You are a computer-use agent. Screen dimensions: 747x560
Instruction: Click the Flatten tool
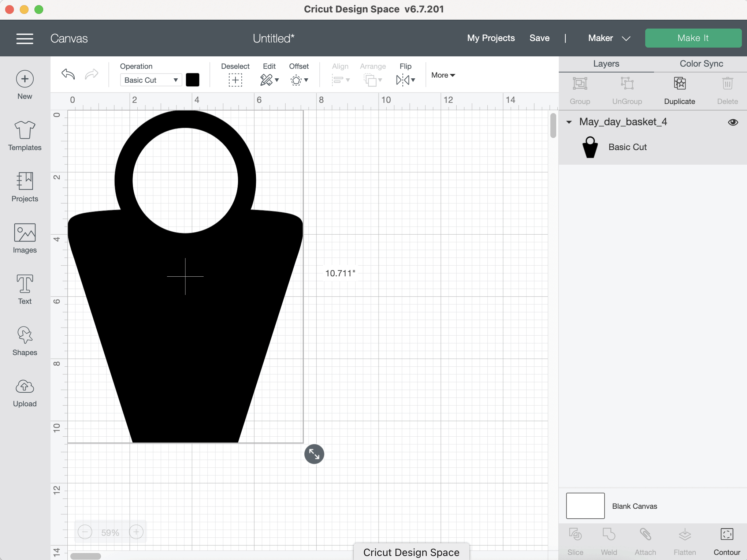point(685,535)
